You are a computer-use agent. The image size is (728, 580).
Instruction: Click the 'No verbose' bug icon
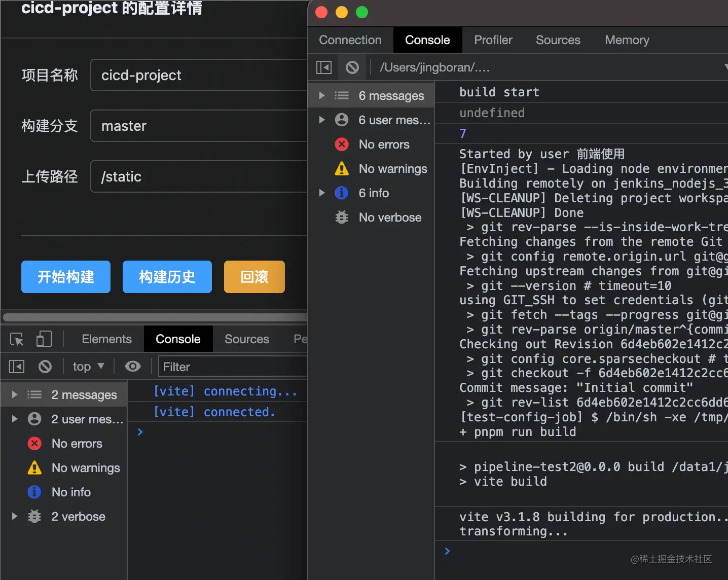342,217
